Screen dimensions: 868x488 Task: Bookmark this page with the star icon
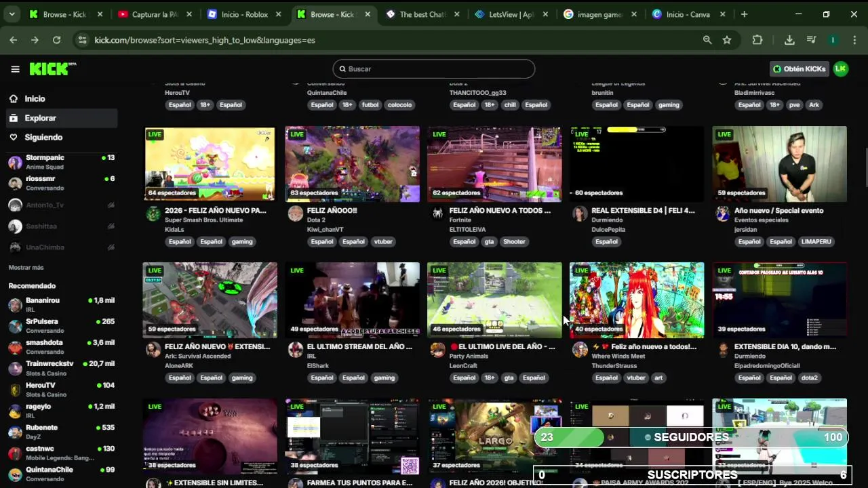[727, 40]
